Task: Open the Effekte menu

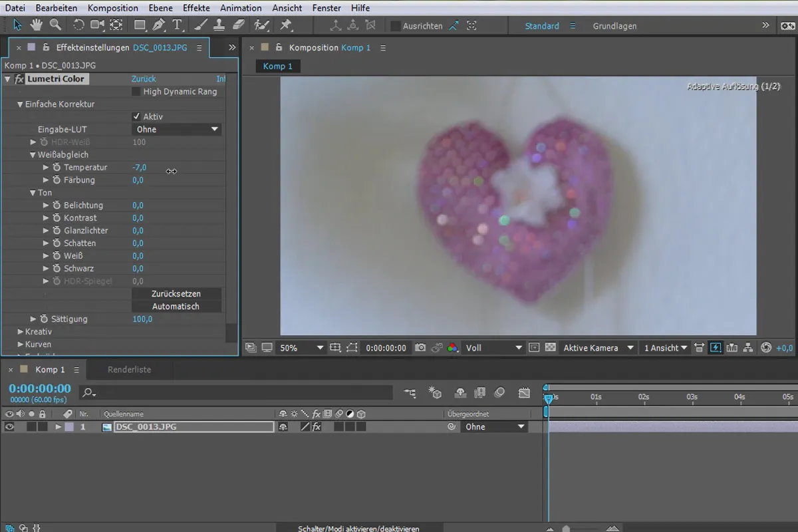Action: tap(196, 8)
